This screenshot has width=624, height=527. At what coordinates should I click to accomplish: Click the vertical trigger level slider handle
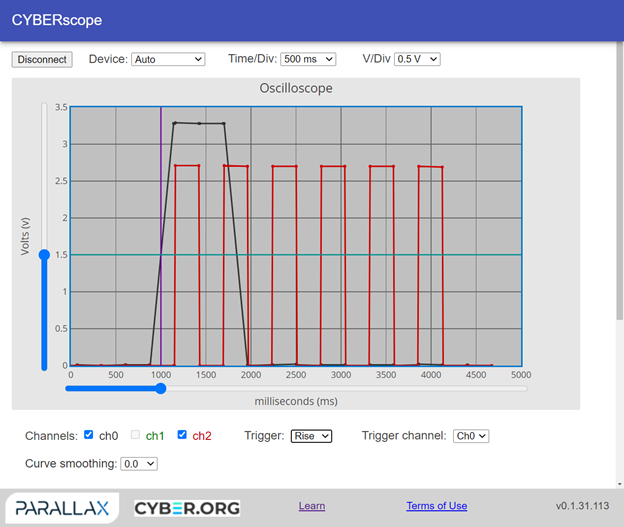[45, 255]
